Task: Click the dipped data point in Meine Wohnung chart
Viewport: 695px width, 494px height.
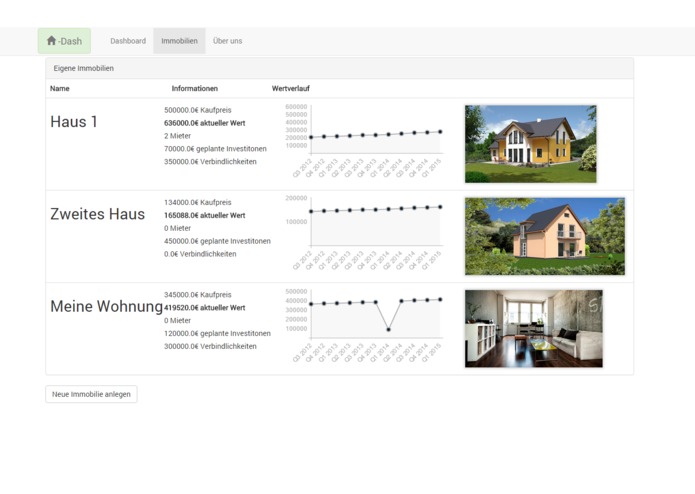Action: point(389,330)
